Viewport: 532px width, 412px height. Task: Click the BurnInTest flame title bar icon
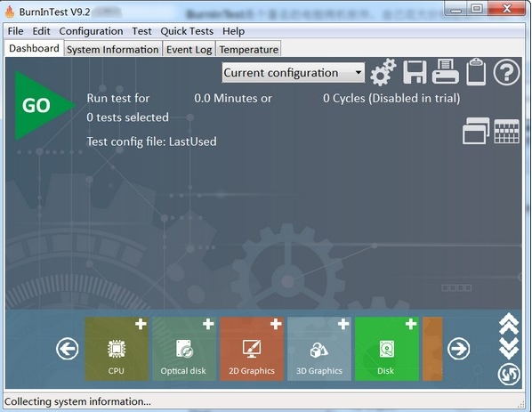(x=10, y=12)
